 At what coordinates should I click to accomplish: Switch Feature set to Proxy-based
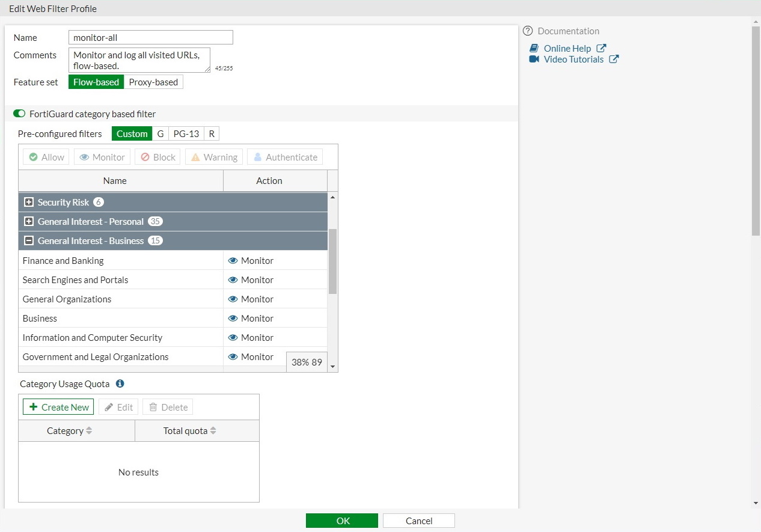153,82
